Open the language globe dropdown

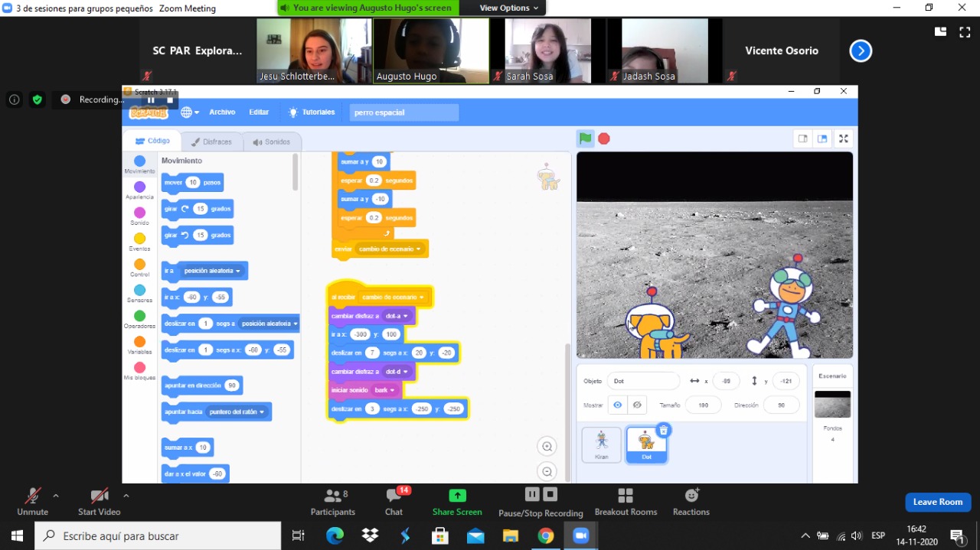pos(189,112)
